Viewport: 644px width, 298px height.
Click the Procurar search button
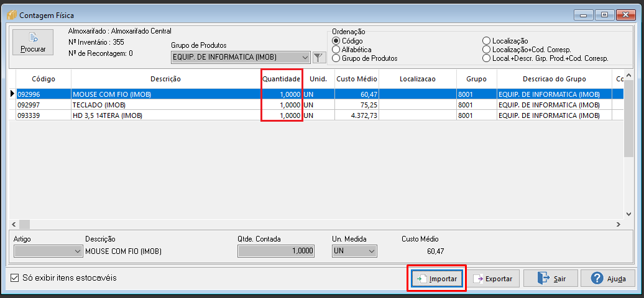coord(33,42)
